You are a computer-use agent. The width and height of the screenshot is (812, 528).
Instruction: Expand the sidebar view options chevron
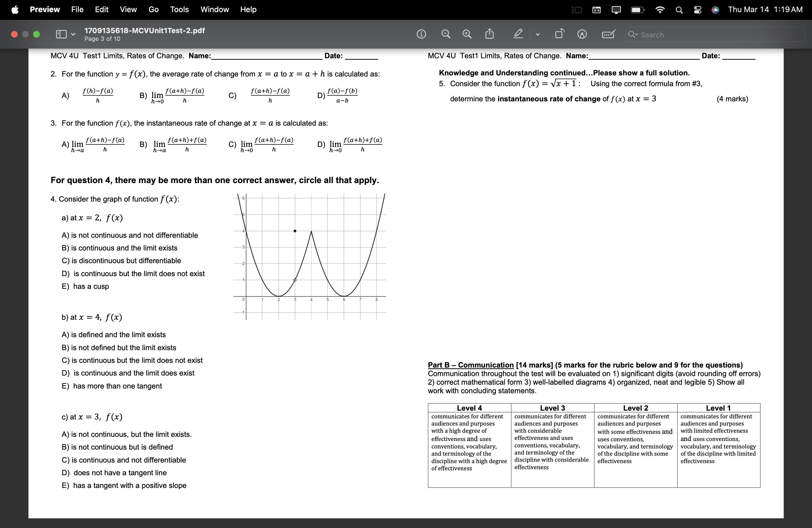[73, 34]
